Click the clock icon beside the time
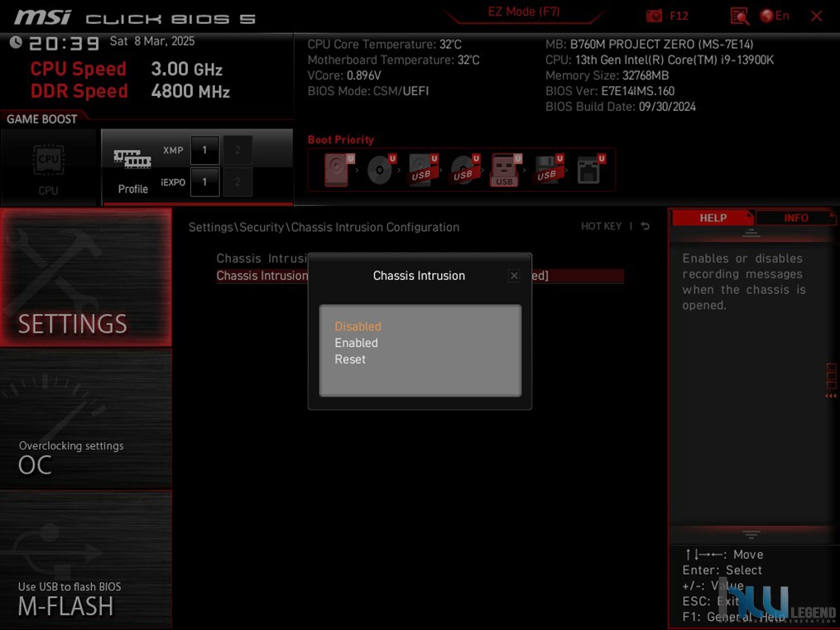Screen dimensions: 840x630 click(16, 41)
